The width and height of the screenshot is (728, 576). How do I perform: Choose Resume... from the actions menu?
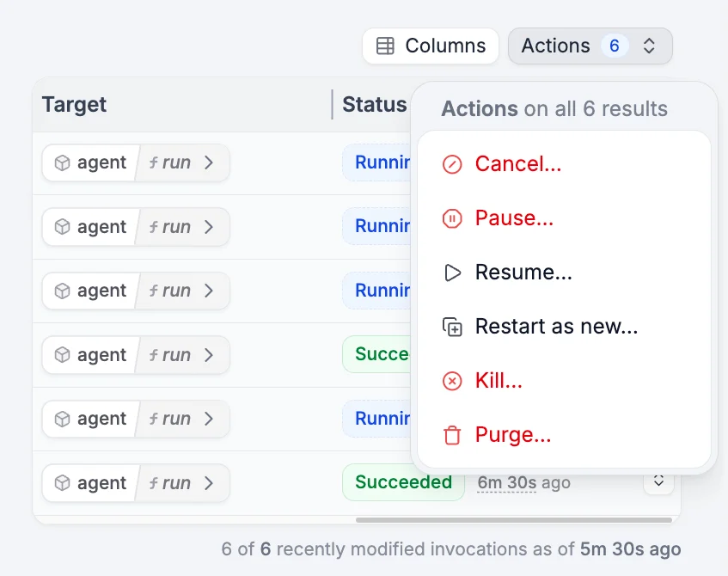[564, 273]
